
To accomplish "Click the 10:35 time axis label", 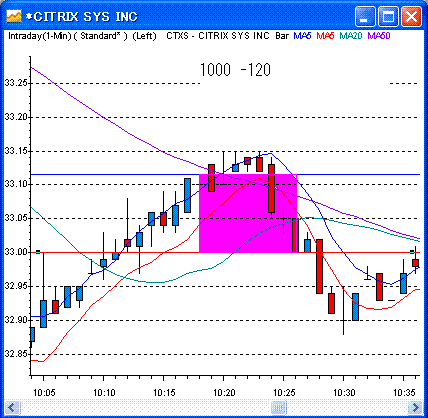I will [x=404, y=393].
